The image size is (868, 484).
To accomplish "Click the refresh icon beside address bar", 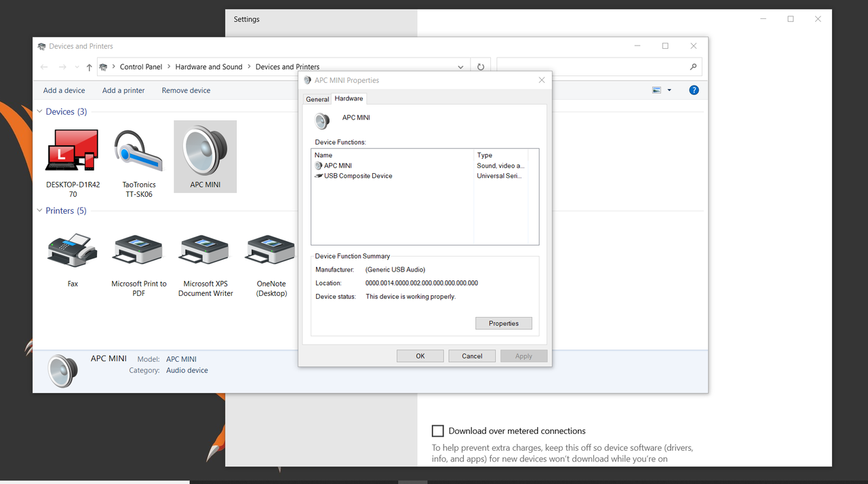I will tap(481, 67).
